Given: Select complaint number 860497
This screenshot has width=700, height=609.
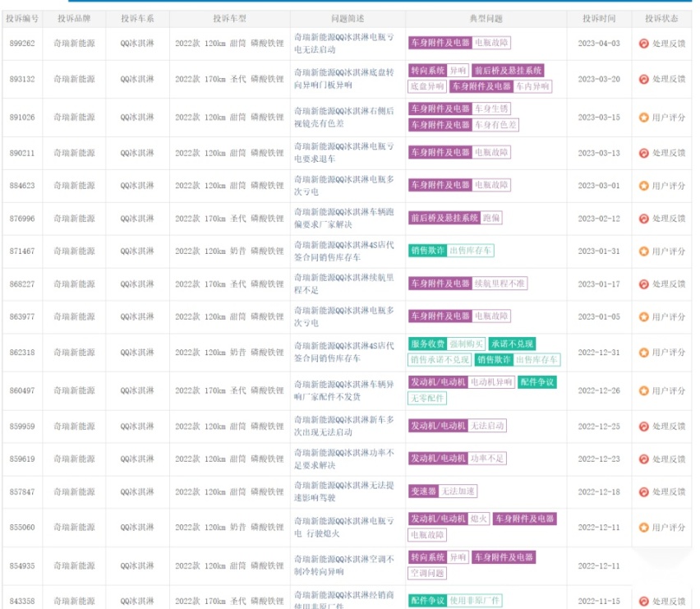Looking at the screenshot, I should pyautogui.click(x=22, y=390).
